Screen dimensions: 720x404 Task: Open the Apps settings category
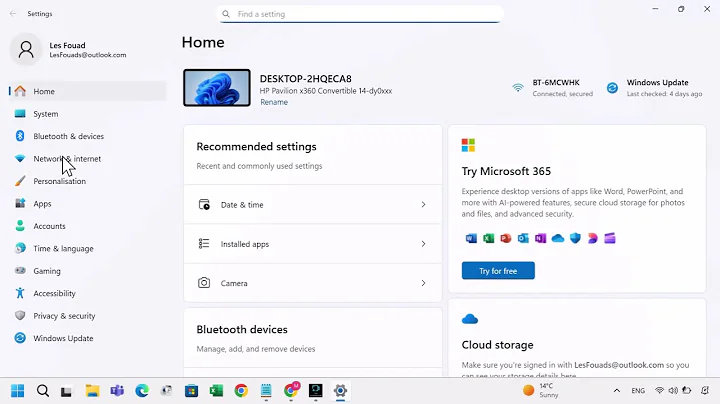coord(87,204)
